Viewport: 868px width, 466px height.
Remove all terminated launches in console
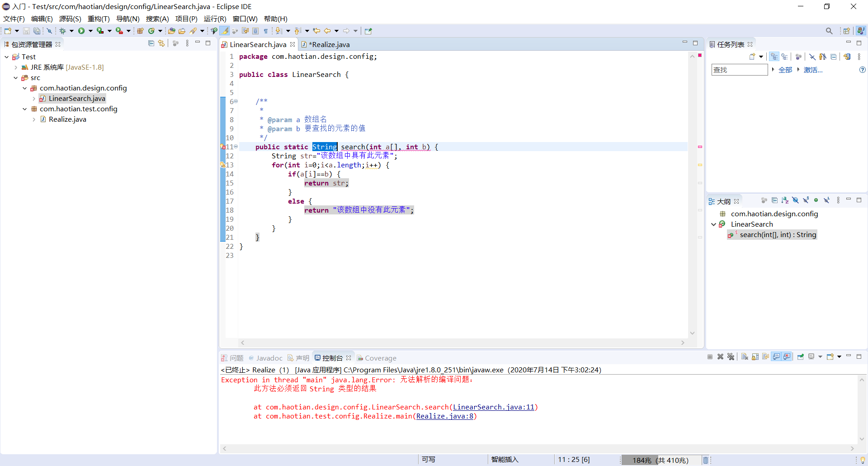pyautogui.click(x=731, y=357)
